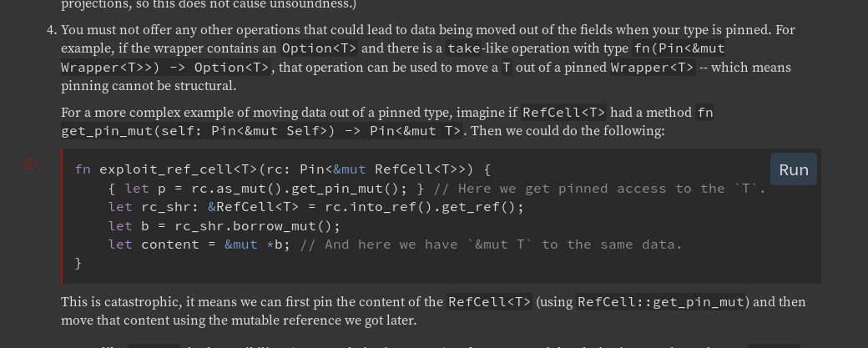Click the comment 'And here we have &mut T'

pyautogui.click(x=492, y=245)
